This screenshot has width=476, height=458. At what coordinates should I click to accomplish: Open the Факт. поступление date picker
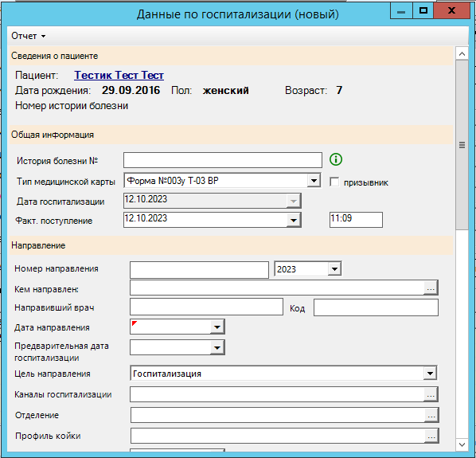(x=294, y=220)
